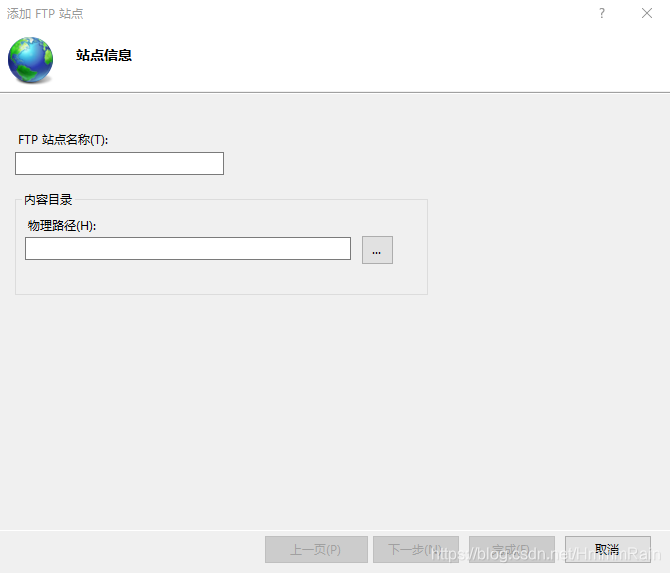
Task: Click the 站点信息 heading text
Action: (104, 55)
